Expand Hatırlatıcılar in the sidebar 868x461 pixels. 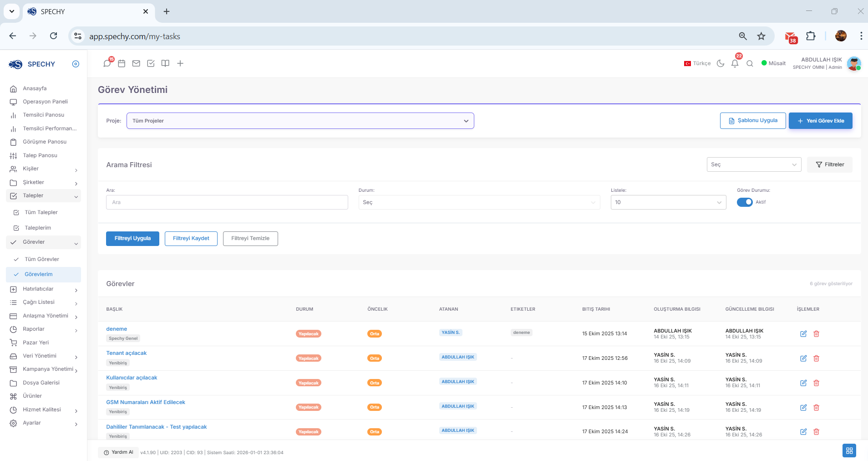43,289
